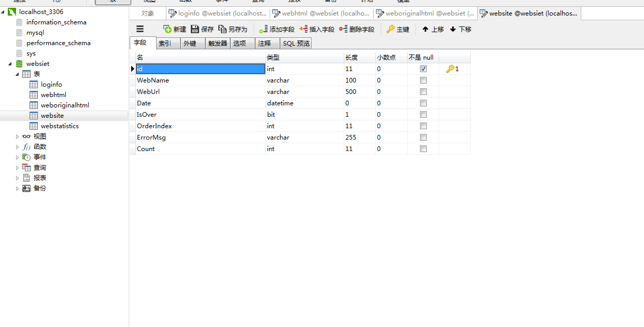Image resolution: width=644 pixels, height=327 pixels.
Task: Open the webhtml table in tree
Action: click(53, 94)
